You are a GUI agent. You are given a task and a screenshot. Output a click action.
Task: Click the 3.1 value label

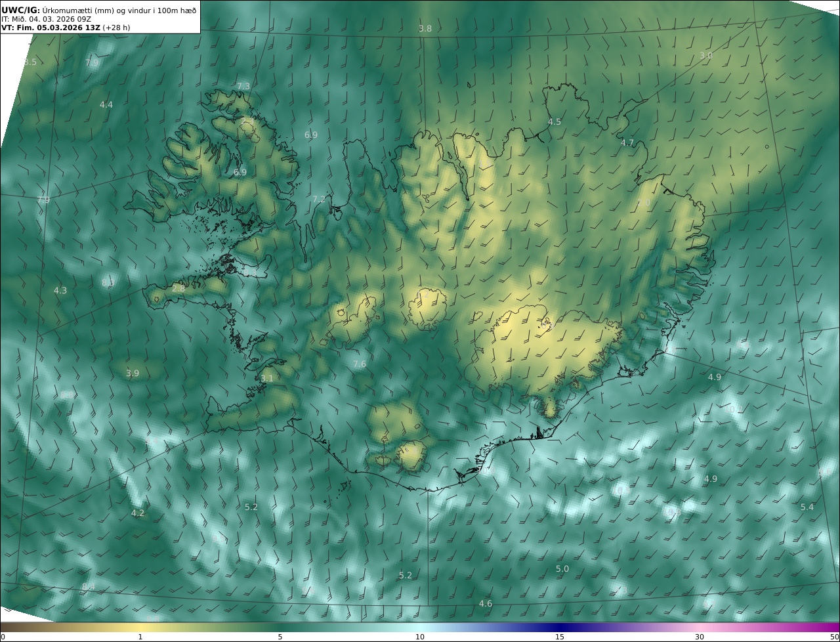(267, 378)
